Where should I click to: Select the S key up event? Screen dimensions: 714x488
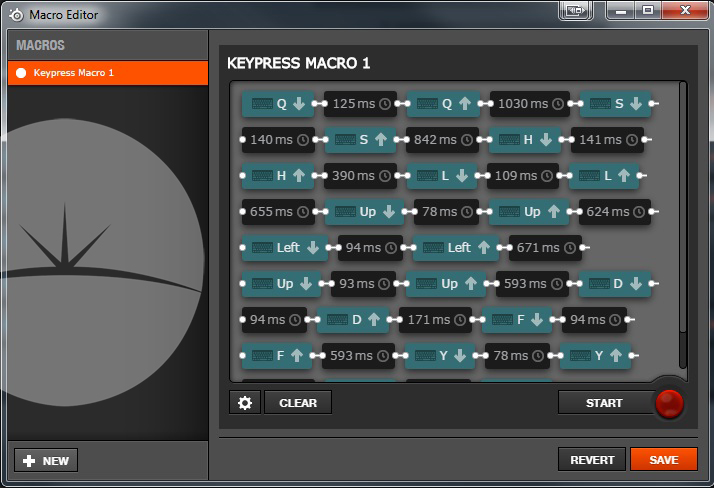[x=360, y=140]
